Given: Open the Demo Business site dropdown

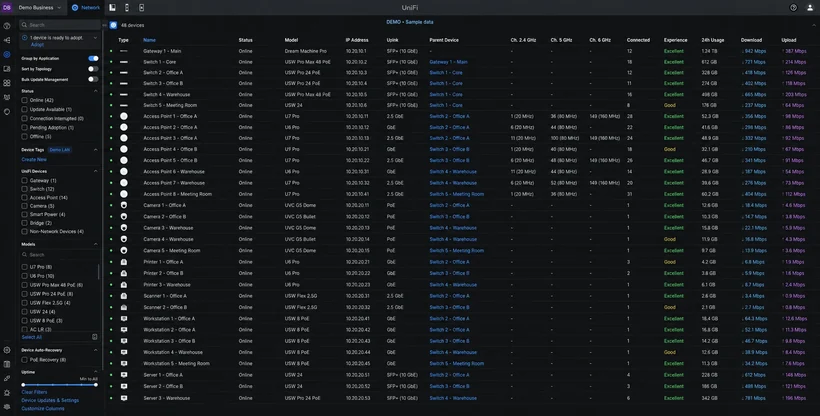Looking at the screenshot, I should 40,7.
